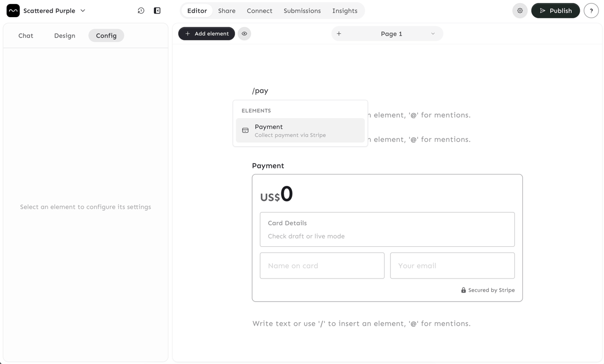The height and width of the screenshot is (364, 604).
Task: Click the plus icon beside Page 1
Action: pos(339,34)
